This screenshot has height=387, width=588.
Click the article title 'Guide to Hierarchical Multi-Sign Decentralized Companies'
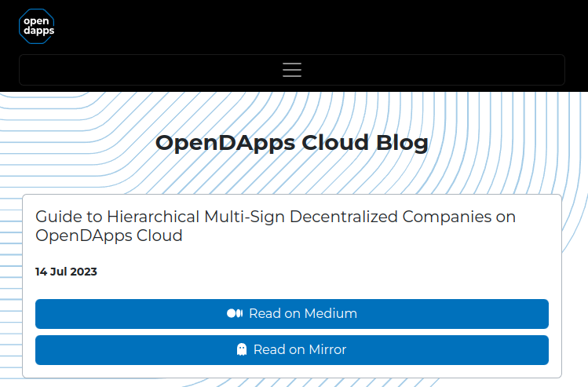pos(276,226)
